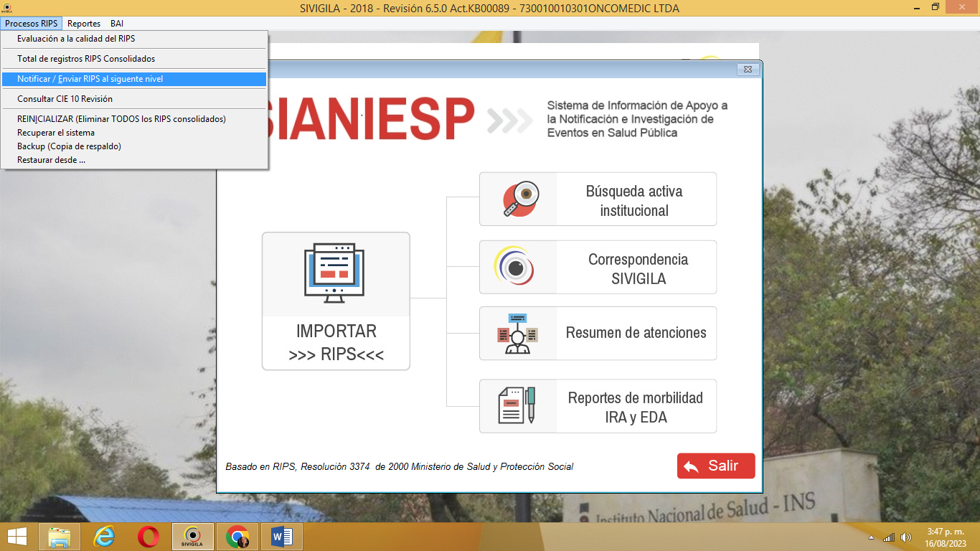The width and height of the screenshot is (980, 551).
Task: Click the Búsqueda activa institucional magnifier icon
Action: pyautogui.click(x=520, y=199)
